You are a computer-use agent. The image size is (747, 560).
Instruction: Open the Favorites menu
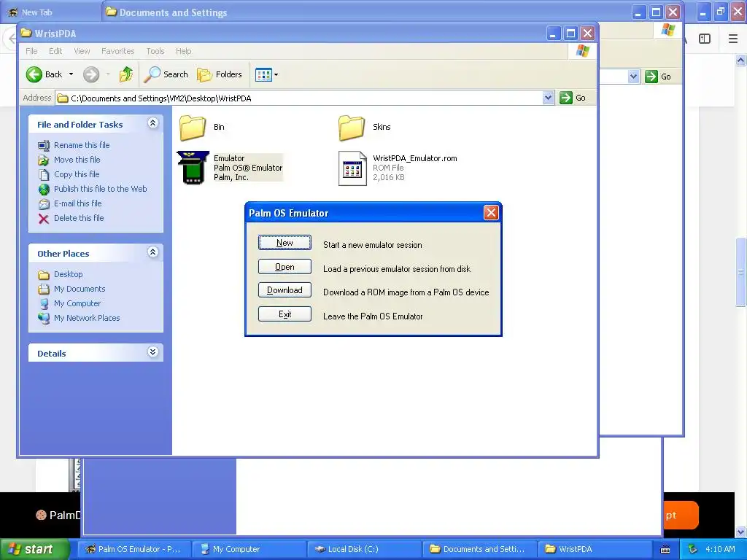tap(117, 51)
